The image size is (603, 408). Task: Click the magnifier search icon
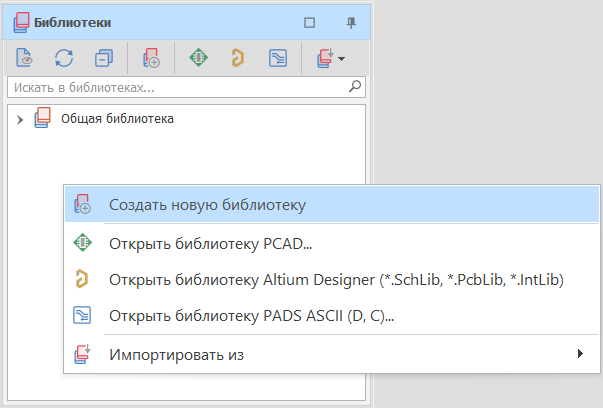355,86
